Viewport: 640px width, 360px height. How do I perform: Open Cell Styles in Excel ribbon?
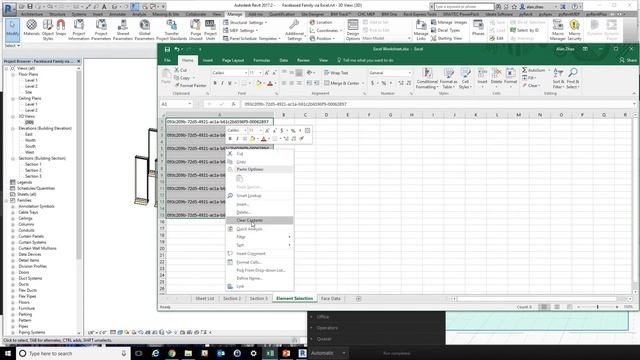465,78
